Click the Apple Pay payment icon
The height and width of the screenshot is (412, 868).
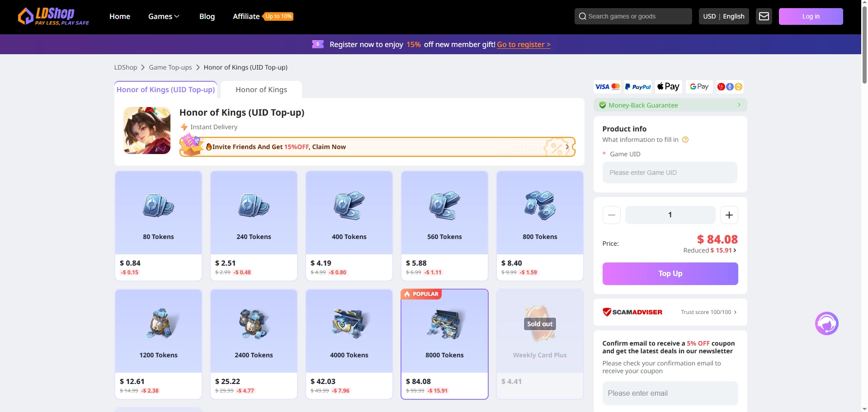click(669, 86)
